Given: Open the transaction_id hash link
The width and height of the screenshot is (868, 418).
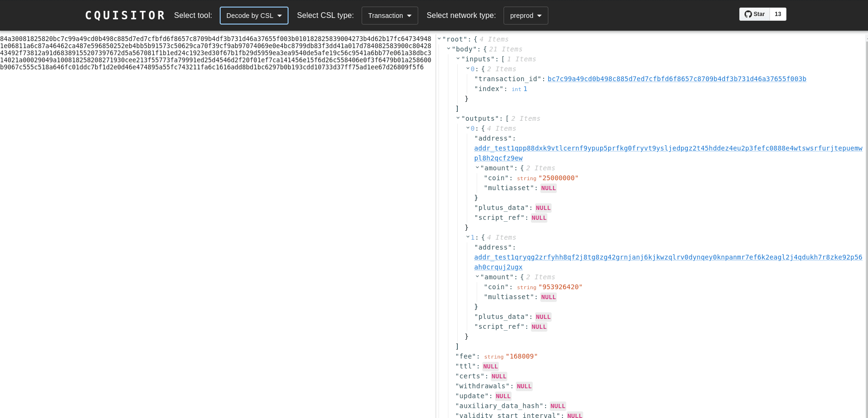Looking at the screenshot, I should tap(677, 79).
